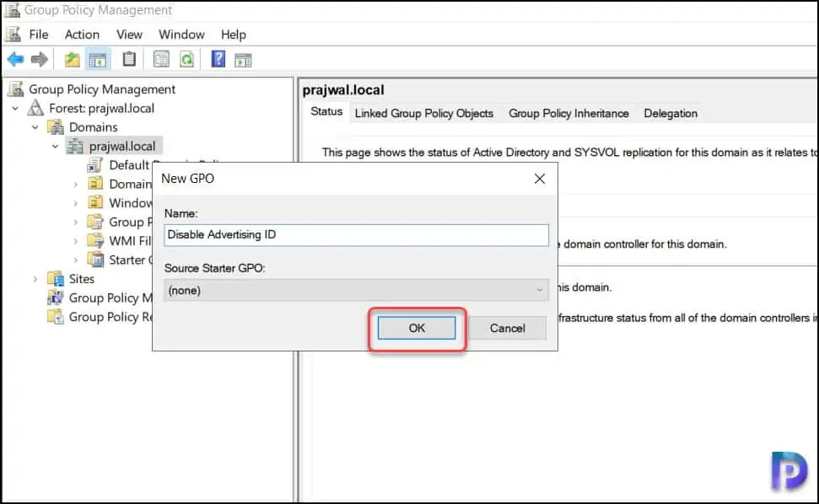Click the Refresh toolbar icon
Viewport: 819px width, 504px height.
pos(187,59)
